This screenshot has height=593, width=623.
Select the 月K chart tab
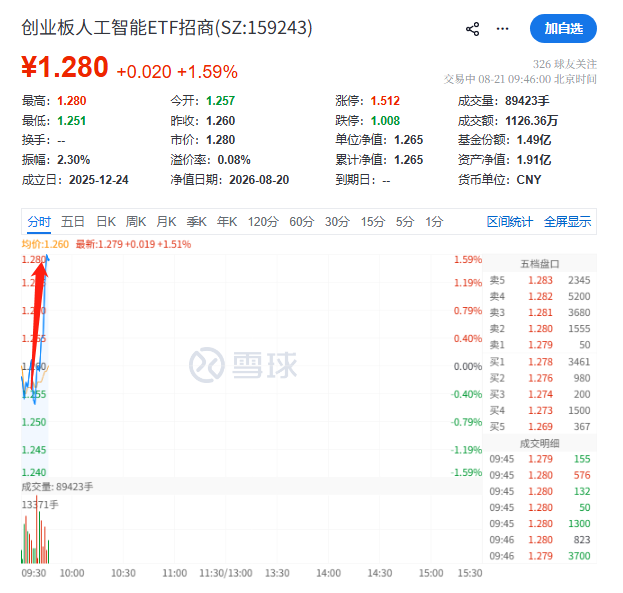[x=166, y=221]
